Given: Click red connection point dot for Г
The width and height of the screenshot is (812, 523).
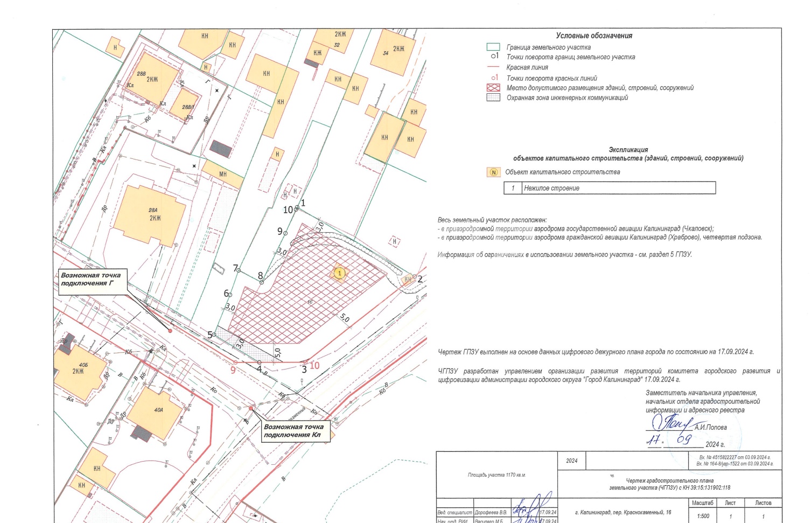Looking at the screenshot, I should pyautogui.click(x=171, y=331).
